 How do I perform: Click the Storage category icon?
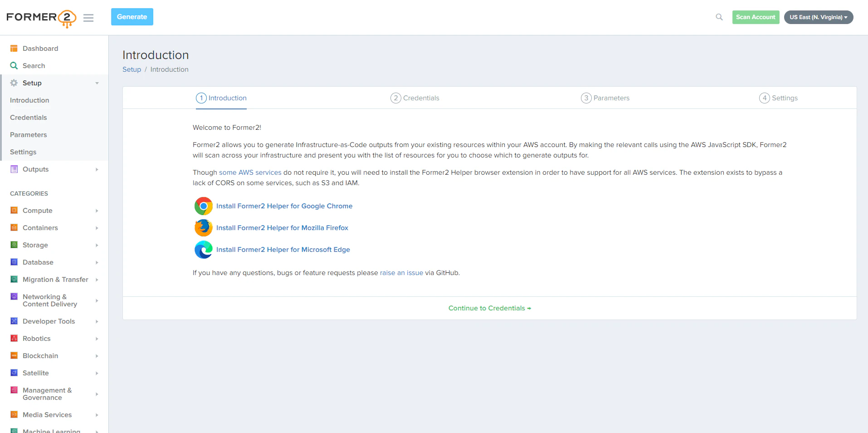pos(14,245)
